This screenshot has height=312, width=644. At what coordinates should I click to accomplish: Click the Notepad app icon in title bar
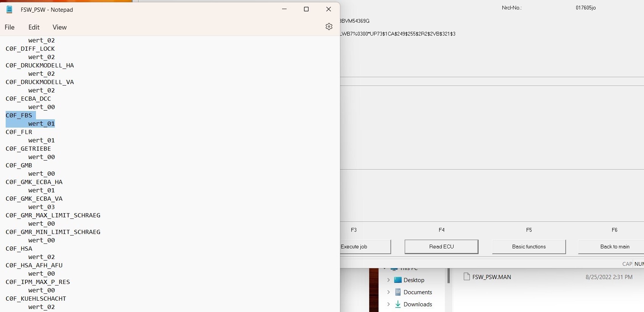[x=9, y=9]
